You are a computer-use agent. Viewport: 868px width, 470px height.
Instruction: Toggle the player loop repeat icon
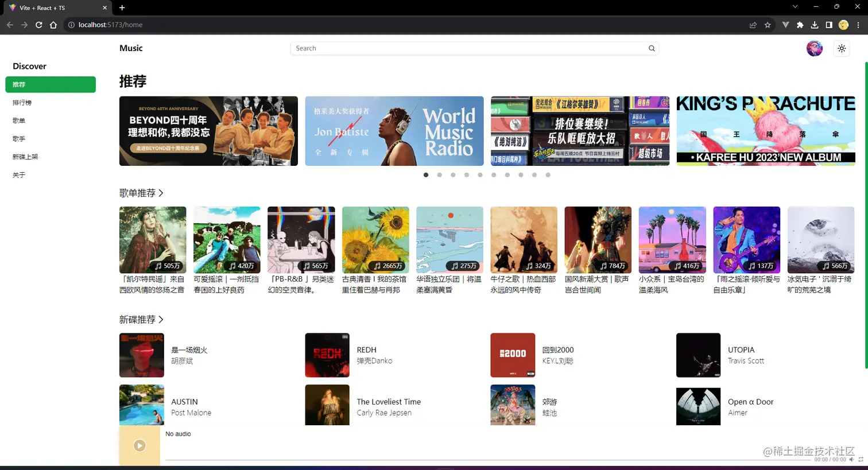click(861, 460)
